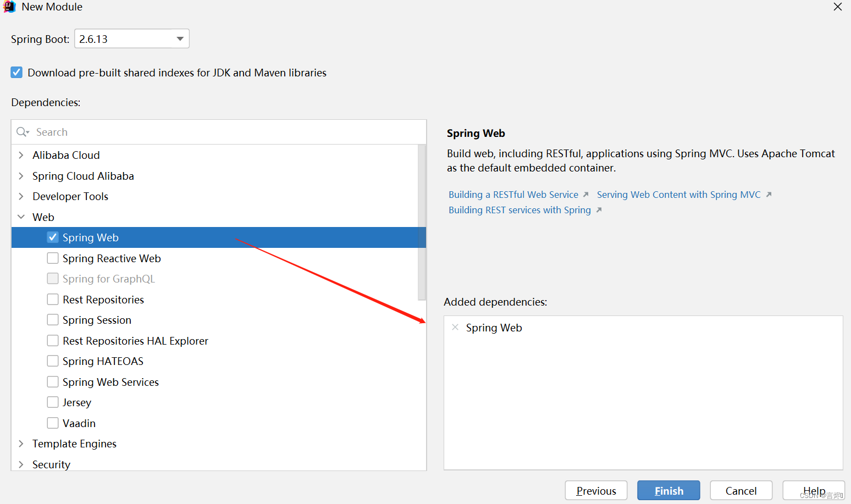This screenshot has width=851, height=504.
Task: Focus the dependencies Search field
Action: click(x=219, y=132)
